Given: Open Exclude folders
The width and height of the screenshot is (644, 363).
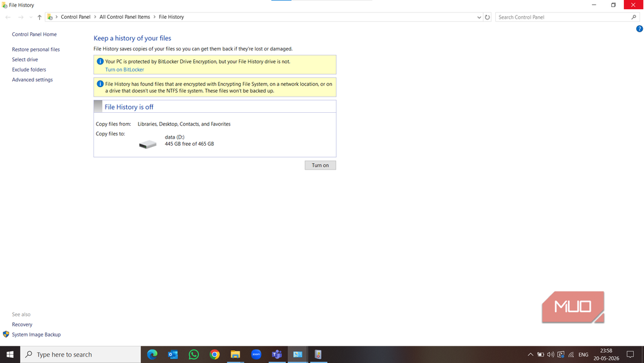Looking at the screenshot, I should tap(29, 70).
